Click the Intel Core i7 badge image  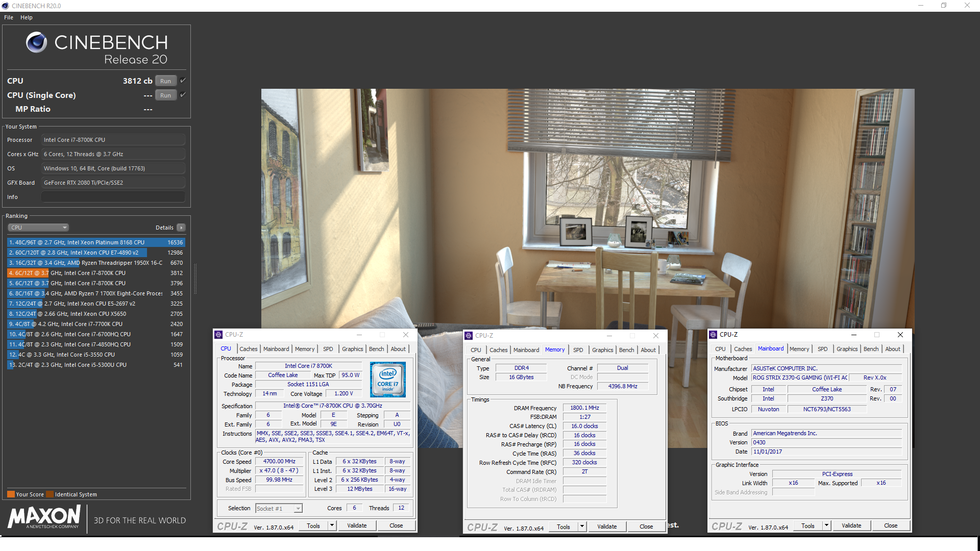click(387, 380)
